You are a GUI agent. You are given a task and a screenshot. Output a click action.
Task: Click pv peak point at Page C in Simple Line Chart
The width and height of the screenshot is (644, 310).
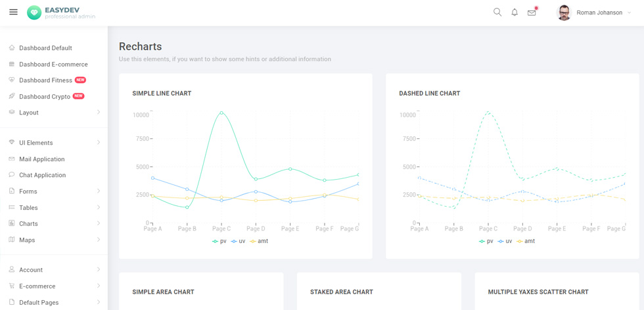221,113
